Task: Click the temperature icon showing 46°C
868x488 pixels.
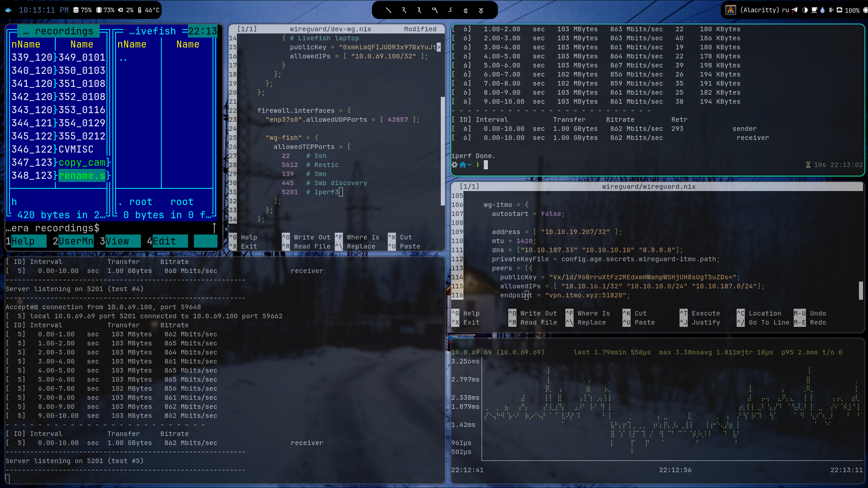Action: [x=140, y=10]
